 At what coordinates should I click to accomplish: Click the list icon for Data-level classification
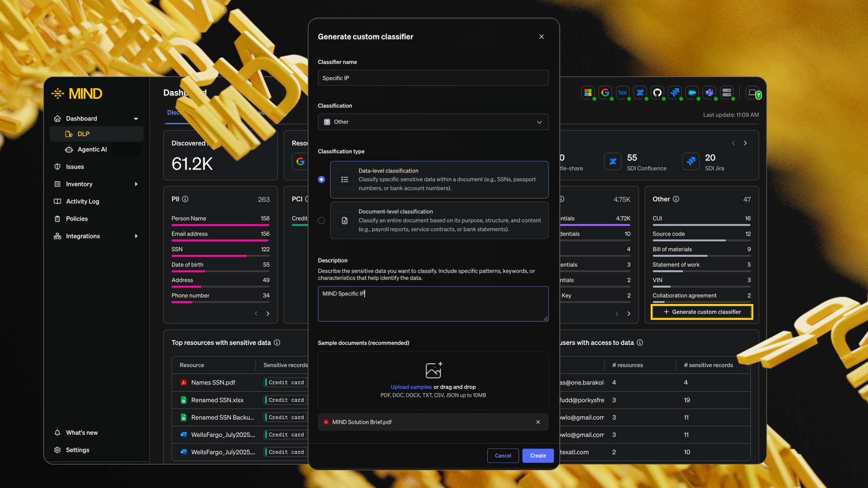[x=345, y=180]
